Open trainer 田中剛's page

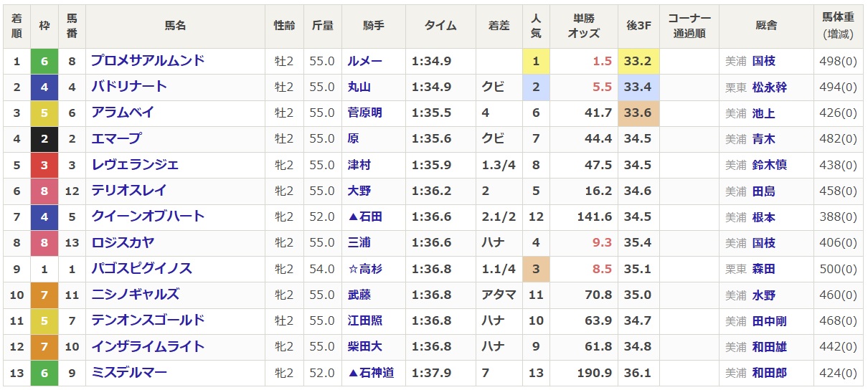click(x=769, y=320)
